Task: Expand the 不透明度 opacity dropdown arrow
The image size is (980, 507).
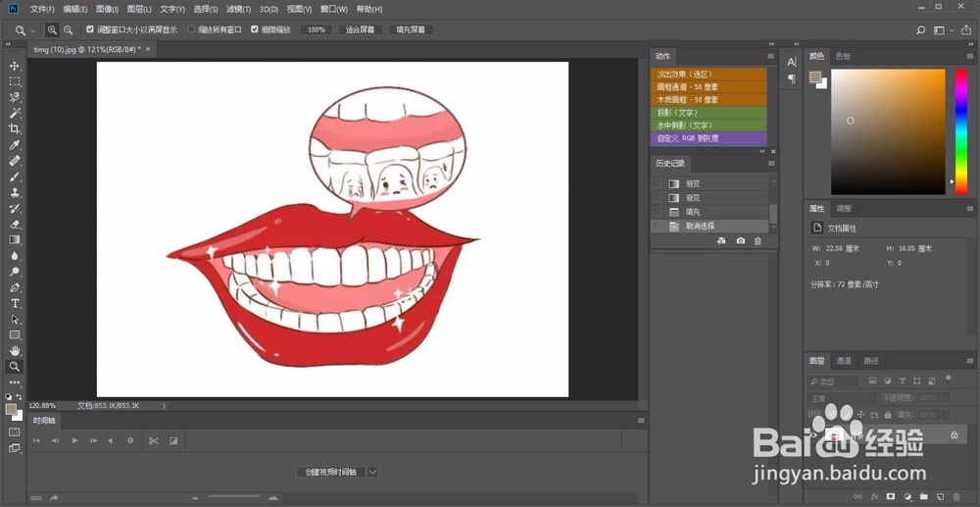Action: [x=947, y=398]
